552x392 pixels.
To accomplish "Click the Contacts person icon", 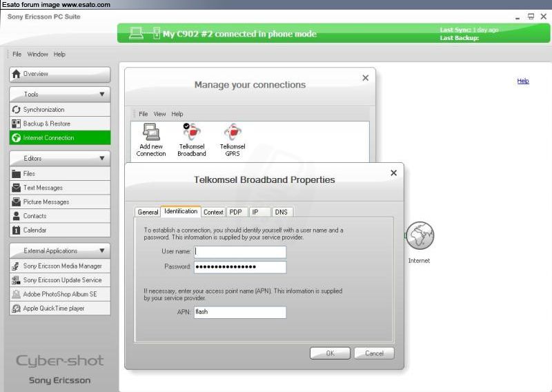I will [16, 216].
